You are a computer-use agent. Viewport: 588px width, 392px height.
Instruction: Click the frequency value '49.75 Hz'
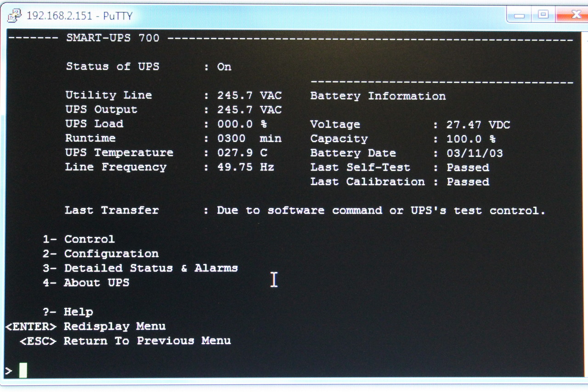(x=246, y=167)
